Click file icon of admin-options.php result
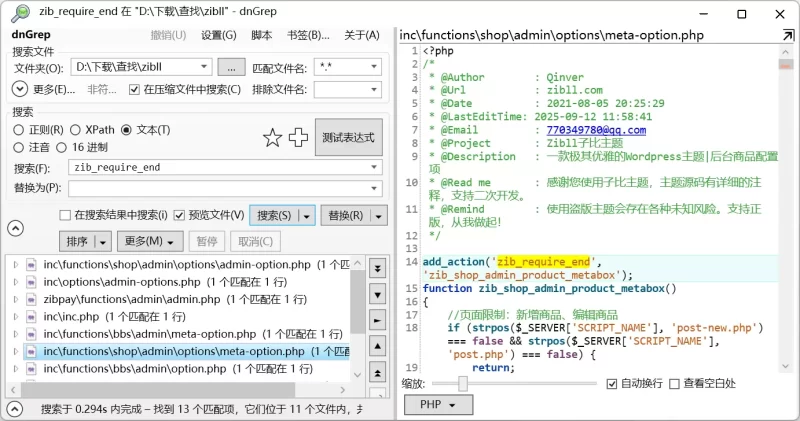Screen dimensions: 800x421 [x=32, y=282]
